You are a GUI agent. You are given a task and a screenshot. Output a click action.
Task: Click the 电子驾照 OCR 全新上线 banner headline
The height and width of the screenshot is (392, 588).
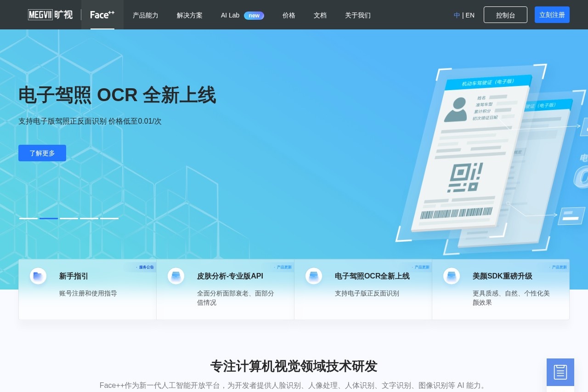coord(117,95)
